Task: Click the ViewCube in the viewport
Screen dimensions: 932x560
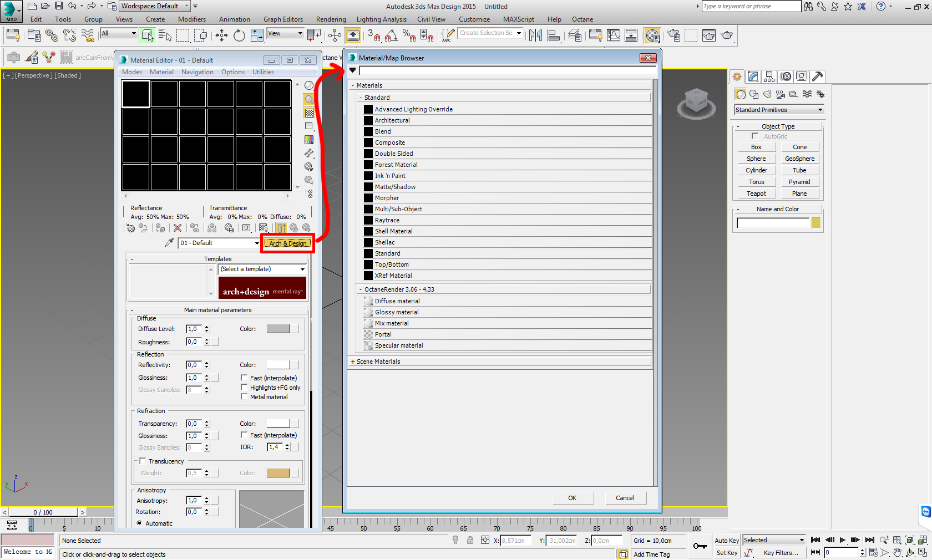Action: point(696,103)
